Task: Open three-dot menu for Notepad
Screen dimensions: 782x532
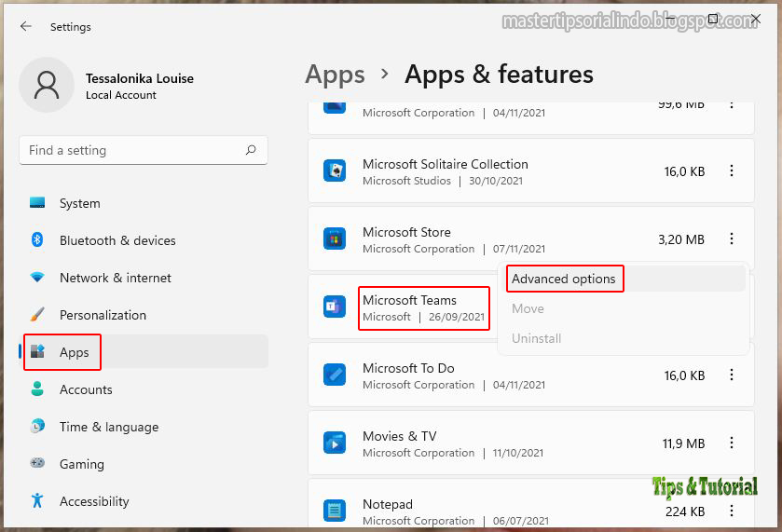Action: (731, 510)
